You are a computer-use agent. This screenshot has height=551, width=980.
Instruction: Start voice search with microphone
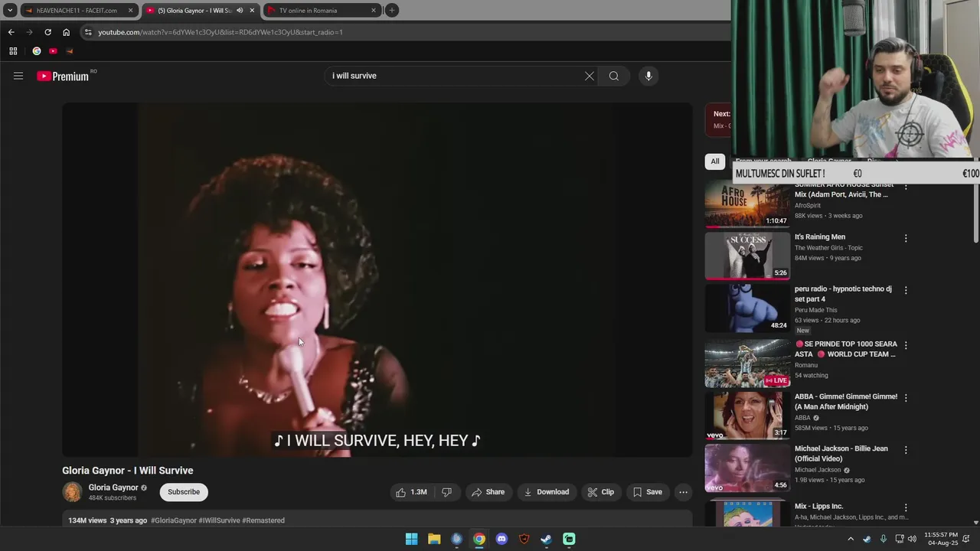click(x=648, y=76)
